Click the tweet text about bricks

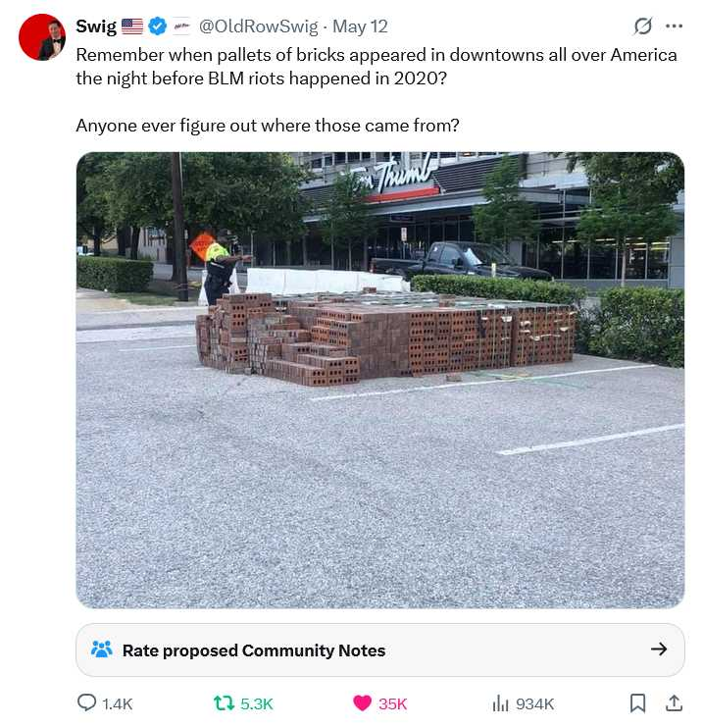(x=377, y=90)
